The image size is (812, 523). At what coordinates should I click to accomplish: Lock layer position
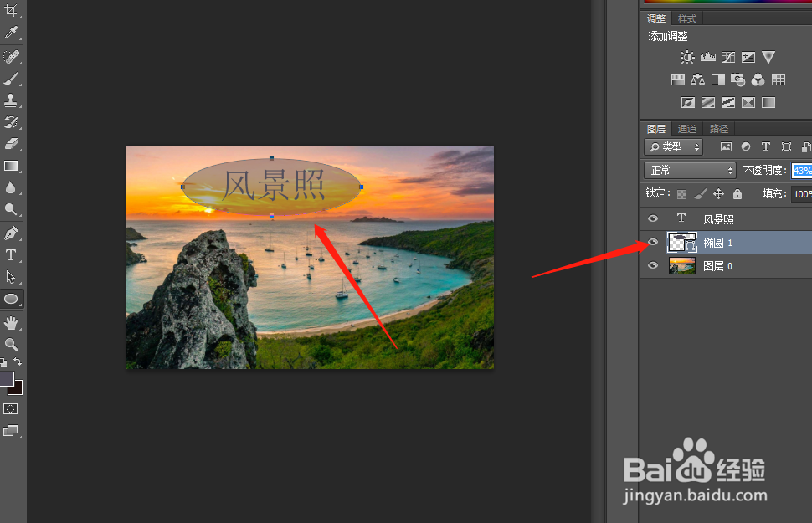tap(719, 194)
